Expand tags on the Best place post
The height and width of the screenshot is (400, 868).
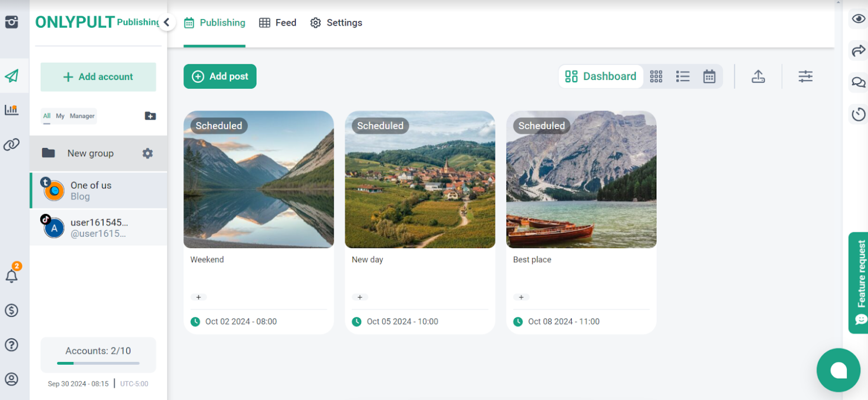click(x=521, y=297)
